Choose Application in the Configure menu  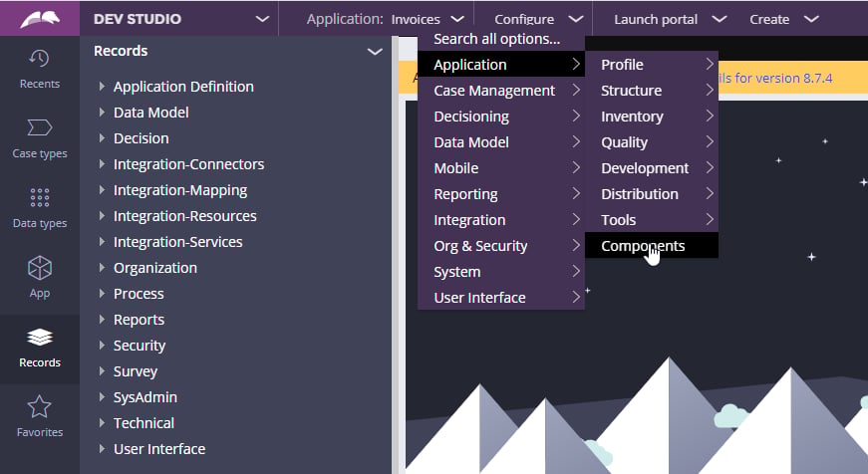501,65
